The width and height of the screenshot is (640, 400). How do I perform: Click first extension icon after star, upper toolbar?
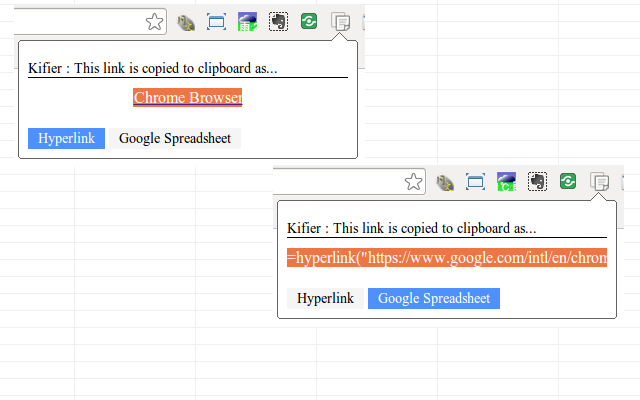pos(186,22)
